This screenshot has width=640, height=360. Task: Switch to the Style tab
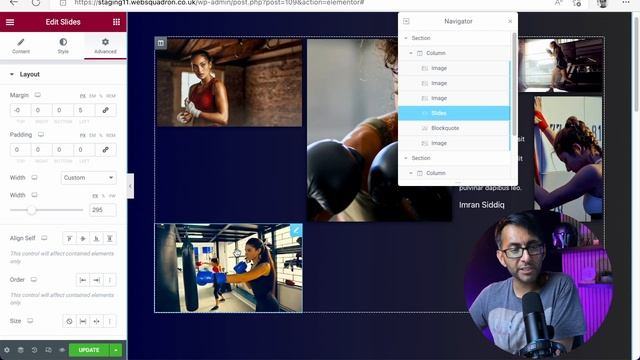coord(63,46)
